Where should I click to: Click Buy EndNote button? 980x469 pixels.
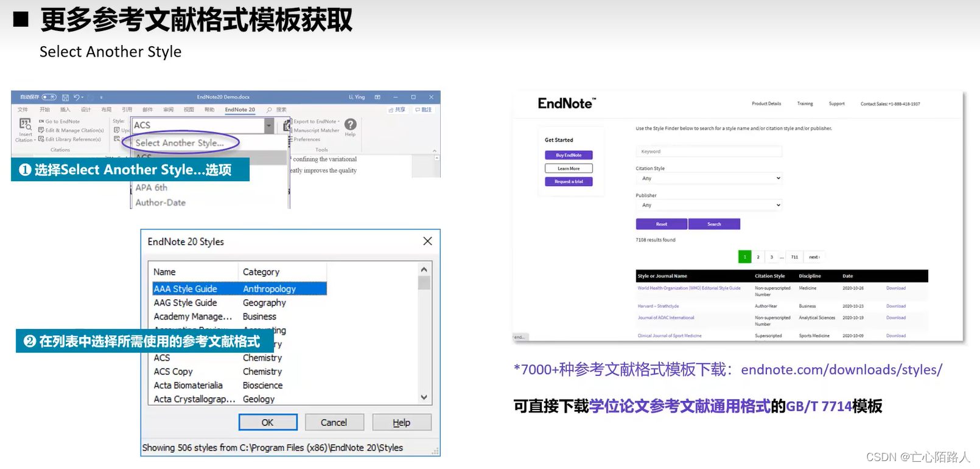point(569,155)
